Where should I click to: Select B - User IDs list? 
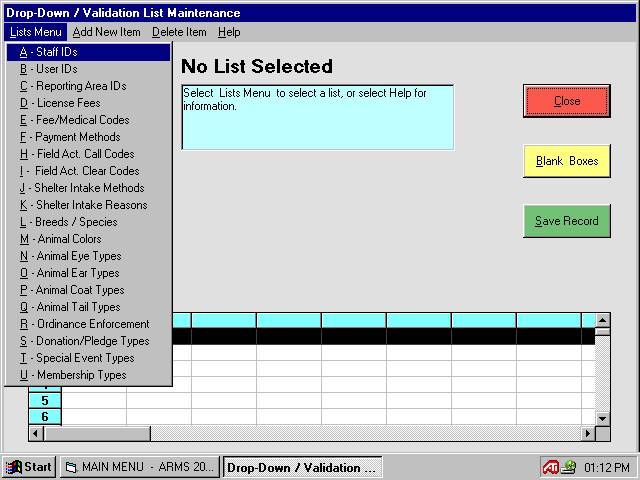click(89, 69)
